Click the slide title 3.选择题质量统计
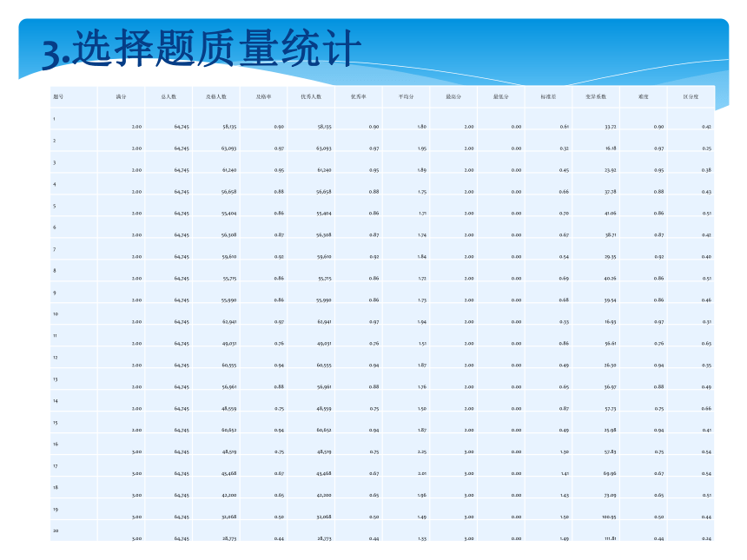Viewport: 747px width, 560px height. coord(201,48)
